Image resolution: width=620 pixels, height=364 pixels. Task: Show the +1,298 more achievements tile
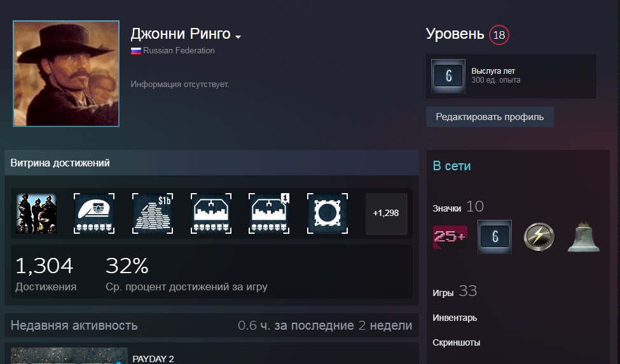click(386, 213)
